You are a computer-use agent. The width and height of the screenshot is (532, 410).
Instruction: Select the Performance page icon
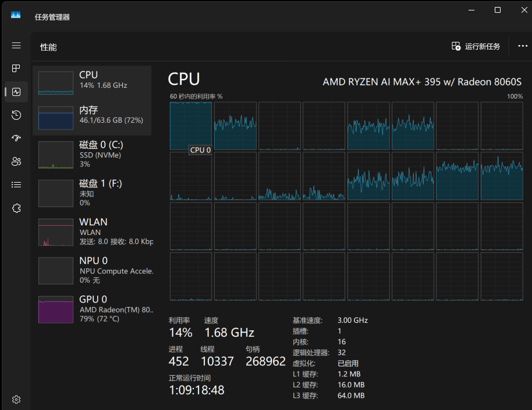pyautogui.click(x=16, y=92)
